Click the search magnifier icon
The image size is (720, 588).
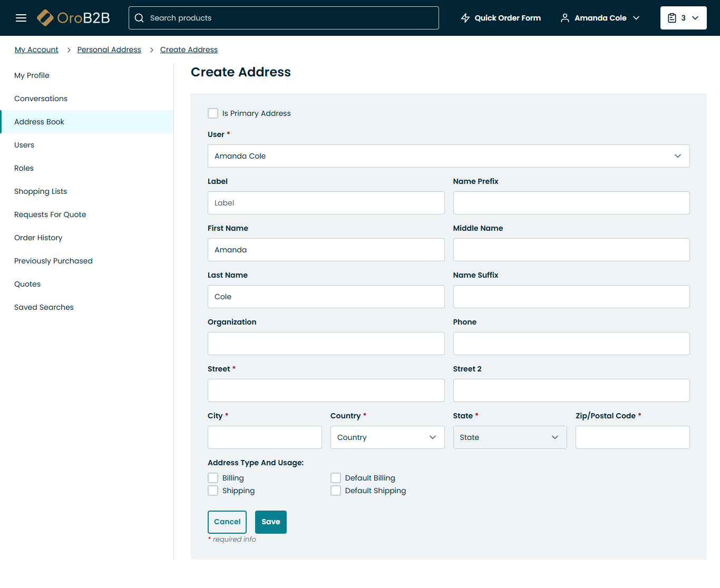139,18
